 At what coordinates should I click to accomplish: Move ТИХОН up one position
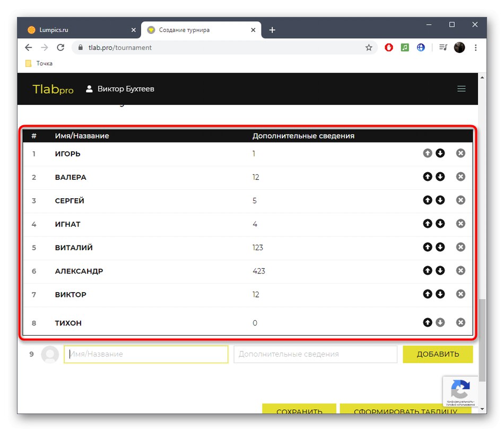pos(427,322)
